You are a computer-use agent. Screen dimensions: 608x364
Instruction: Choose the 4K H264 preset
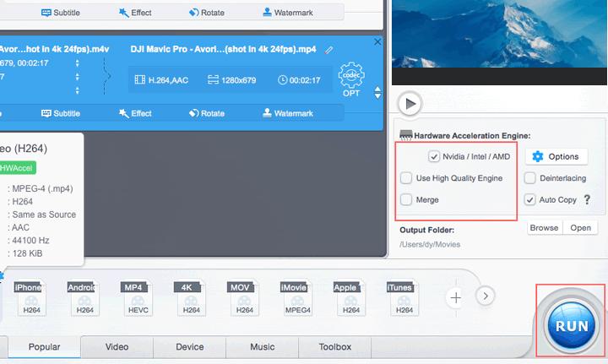tap(191, 297)
